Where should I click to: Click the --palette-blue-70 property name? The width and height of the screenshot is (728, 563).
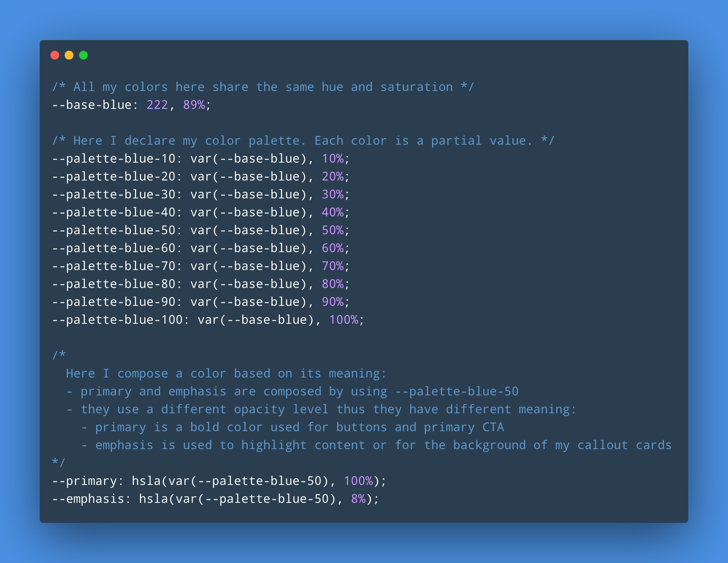tap(113, 266)
